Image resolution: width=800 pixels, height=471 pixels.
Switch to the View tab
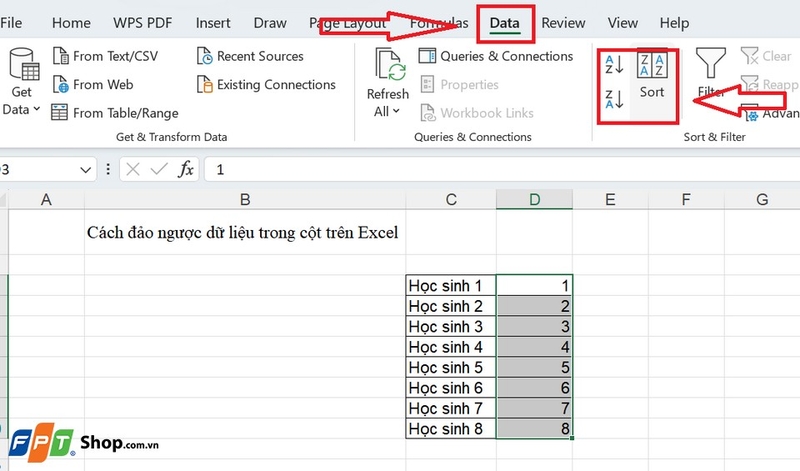622,23
